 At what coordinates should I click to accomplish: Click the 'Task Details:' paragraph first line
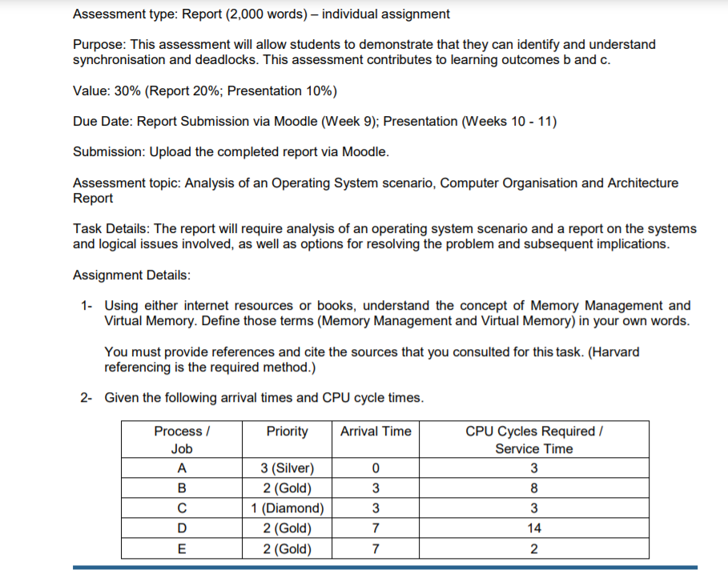tap(384, 229)
